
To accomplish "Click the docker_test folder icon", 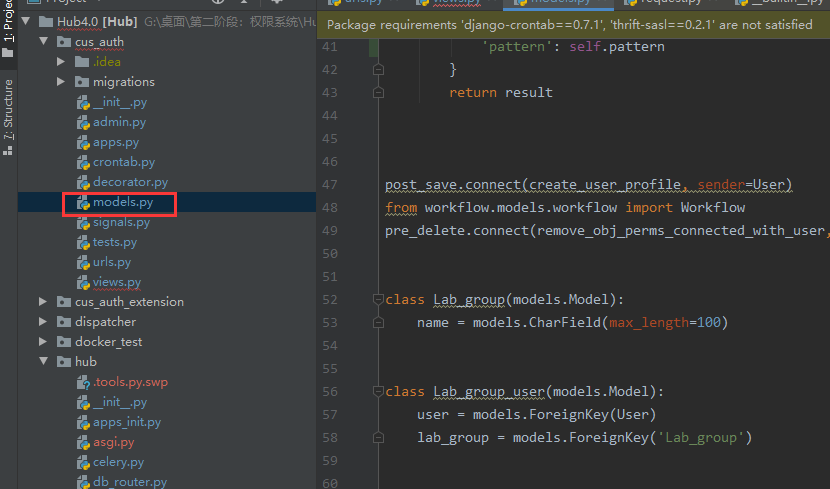I will click(64, 342).
